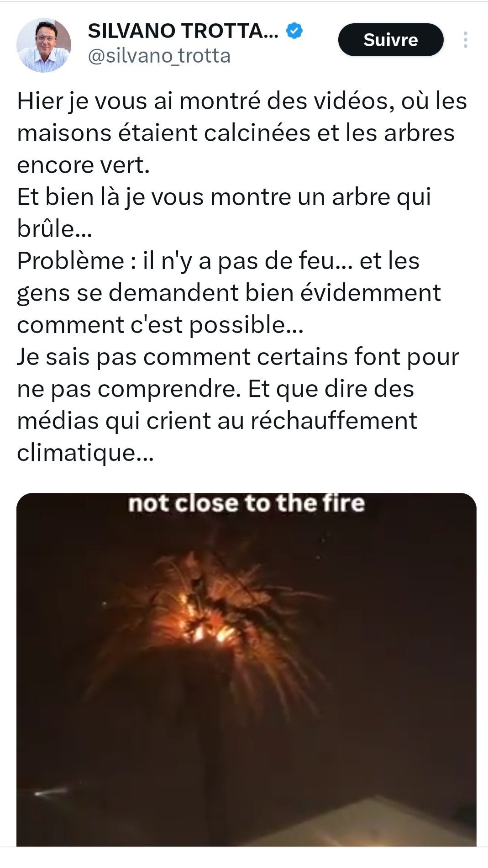Click the line "Je sais pas comment certains font pour"

(x=238, y=357)
